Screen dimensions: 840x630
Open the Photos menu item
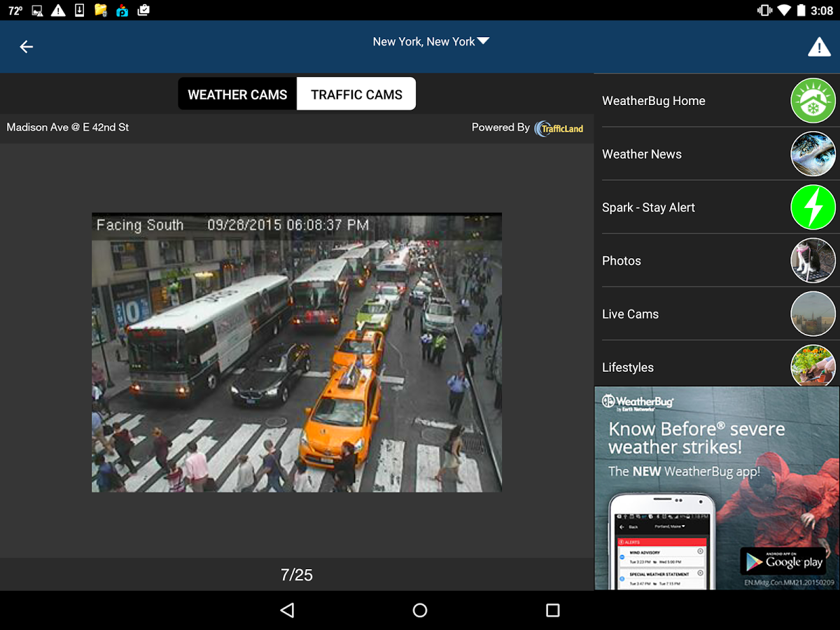click(x=717, y=260)
